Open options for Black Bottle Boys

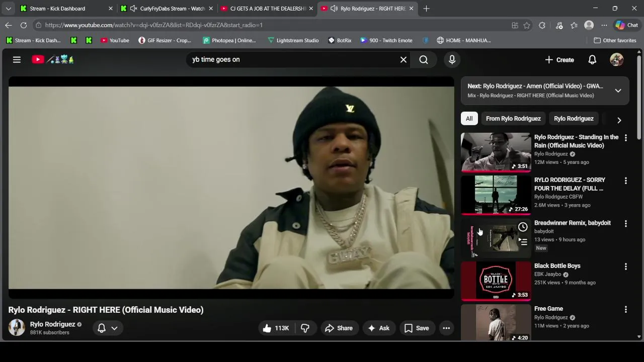[625, 266]
